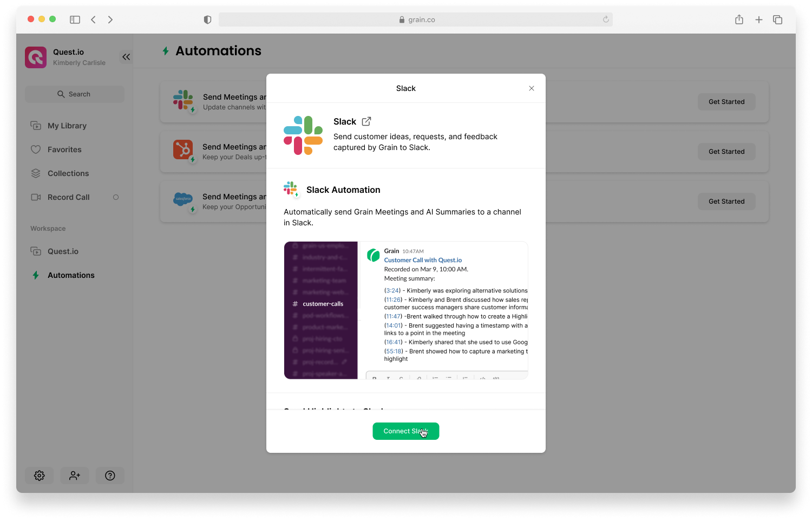Collapse the sidebar with the double-chevron
Image resolution: width=812 pixels, height=520 pixels.
[126, 56]
